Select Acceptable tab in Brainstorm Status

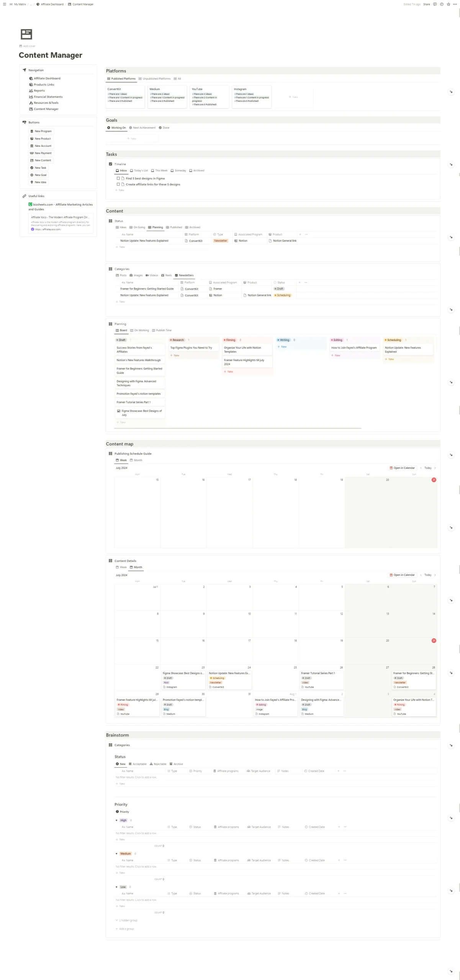[x=138, y=764]
